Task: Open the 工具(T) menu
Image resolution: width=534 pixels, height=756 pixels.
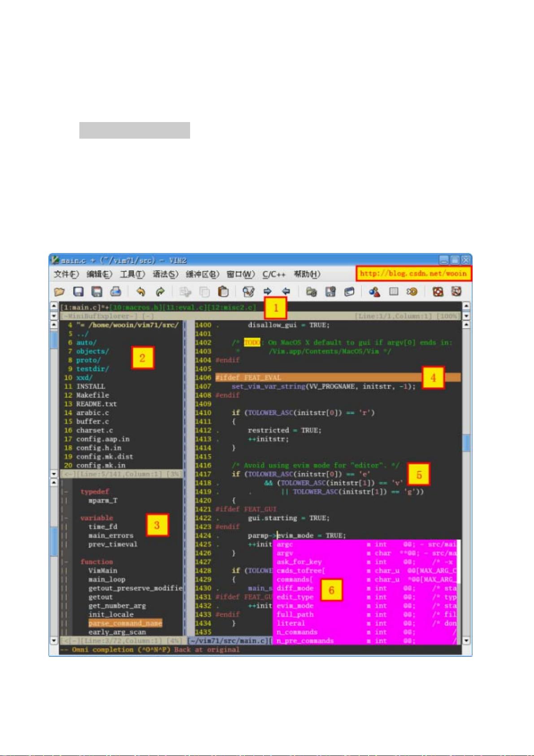Action: pos(133,274)
